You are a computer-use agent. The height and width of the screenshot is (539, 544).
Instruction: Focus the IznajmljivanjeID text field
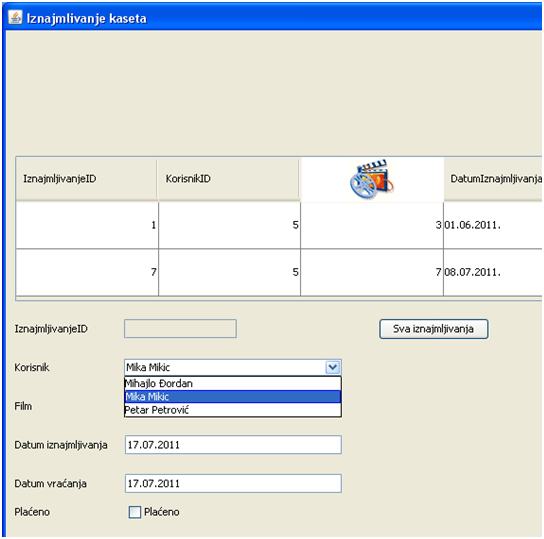pos(180,328)
